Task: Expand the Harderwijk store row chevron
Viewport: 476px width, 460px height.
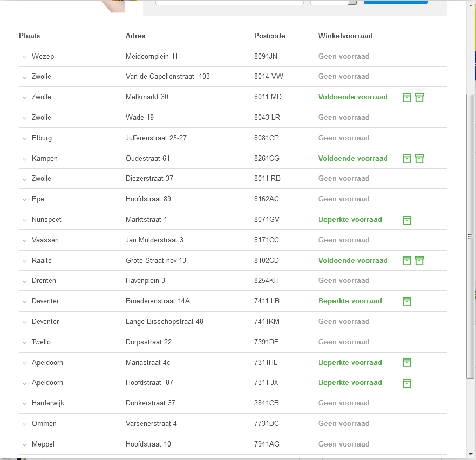Action: point(24,404)
